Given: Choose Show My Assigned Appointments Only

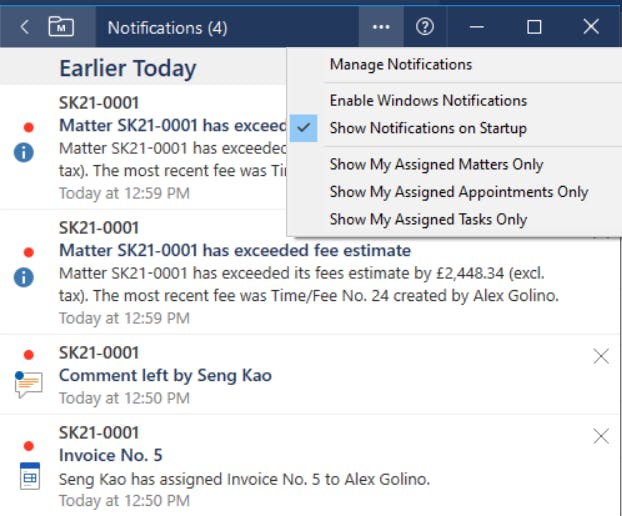Looking at the screenshot, I should click(x=458, y=192).
